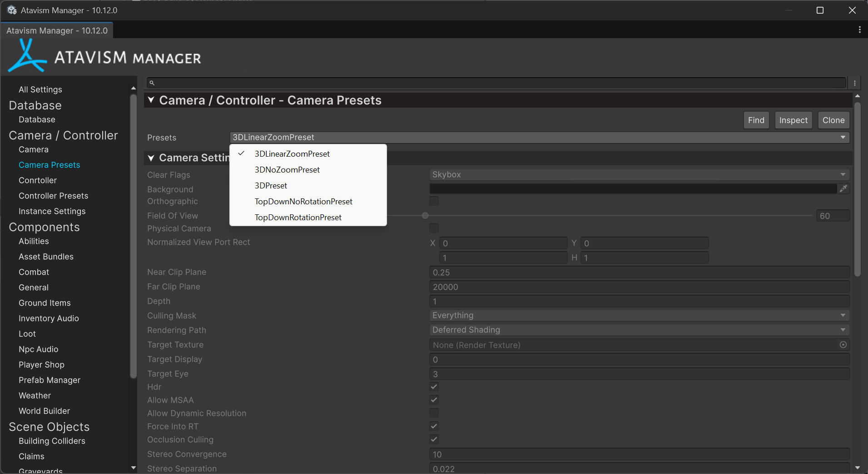
Task: Click the Target Display input field
Action: pyautogui.click(x=639, y=360)
